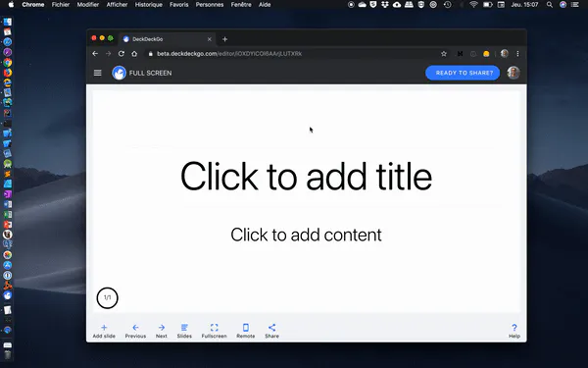Open the Afficher menu
Viewport: 588px width, 368px height.
pos(117,5)
